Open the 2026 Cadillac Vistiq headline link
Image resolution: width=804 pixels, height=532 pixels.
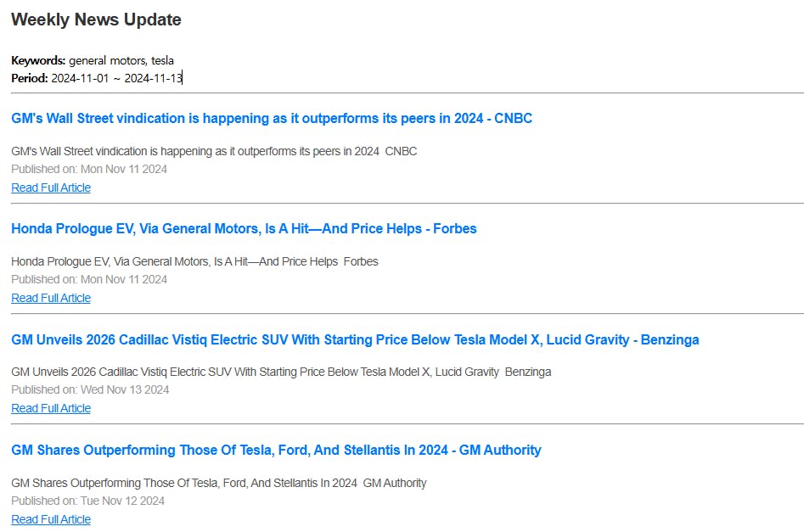(355, 340)
